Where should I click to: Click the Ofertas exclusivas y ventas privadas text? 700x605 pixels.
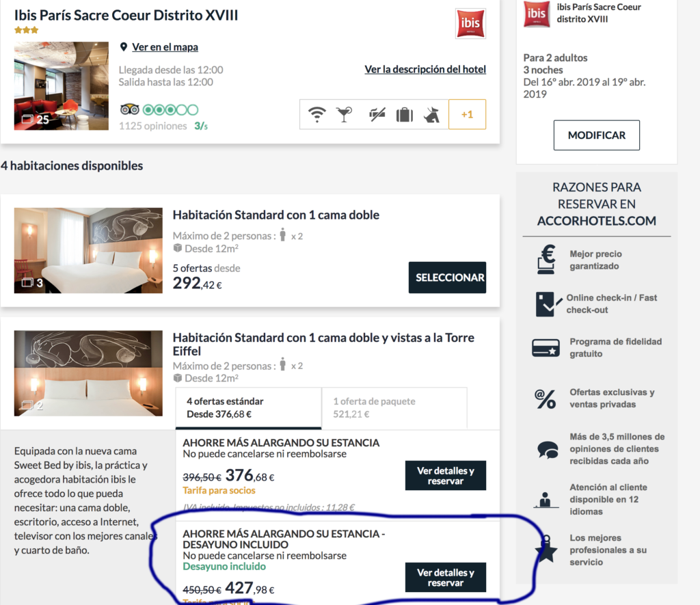click(612, 399)
